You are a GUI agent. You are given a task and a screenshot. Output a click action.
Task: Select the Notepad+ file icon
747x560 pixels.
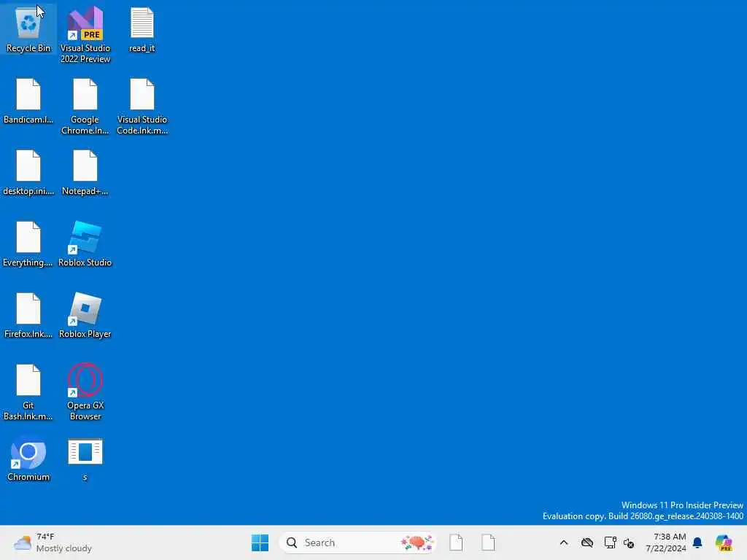click(85, 172)
